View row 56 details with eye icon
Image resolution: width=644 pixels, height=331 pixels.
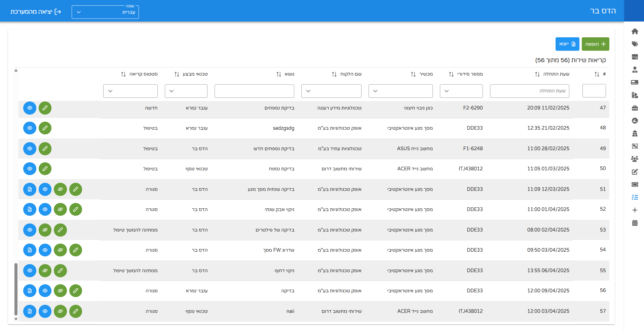pos(45,291)
